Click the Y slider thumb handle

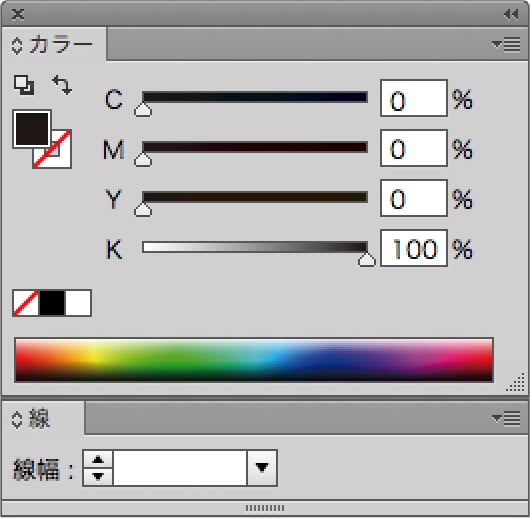(143, 210)
